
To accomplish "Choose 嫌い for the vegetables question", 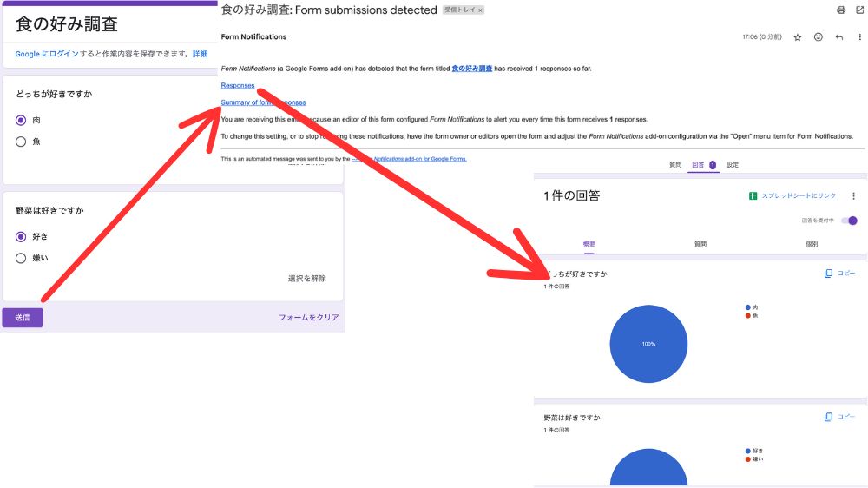I will point(21,258).
